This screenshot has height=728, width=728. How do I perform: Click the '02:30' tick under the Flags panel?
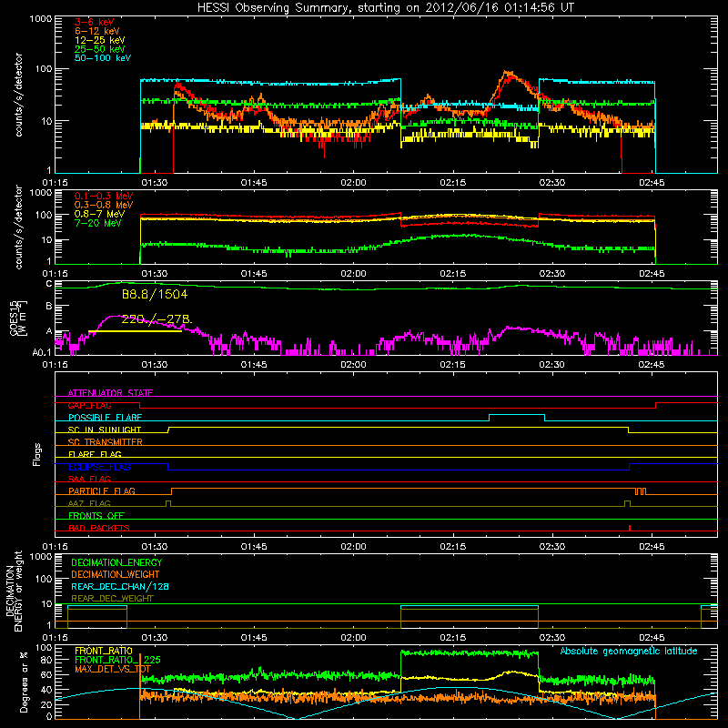(552, 547)
